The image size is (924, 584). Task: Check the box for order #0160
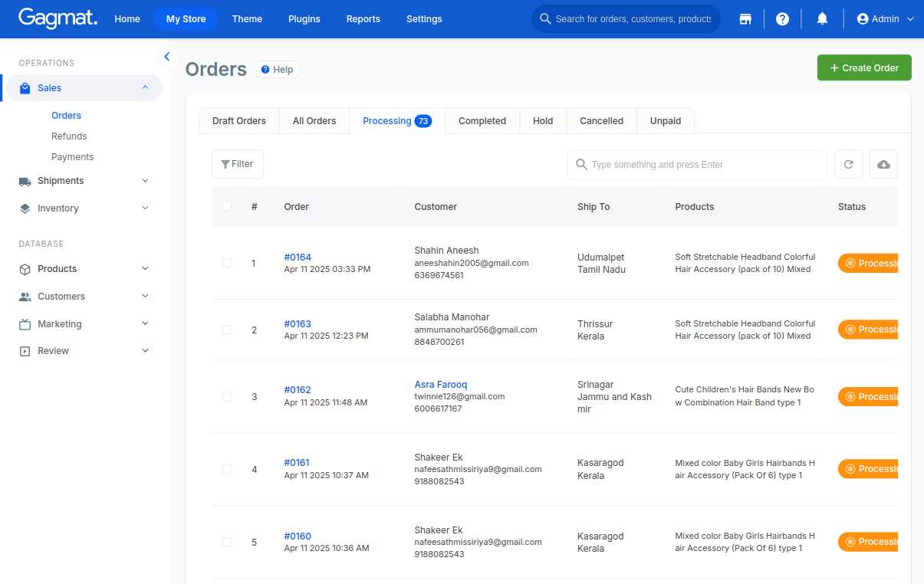point(226,542)
